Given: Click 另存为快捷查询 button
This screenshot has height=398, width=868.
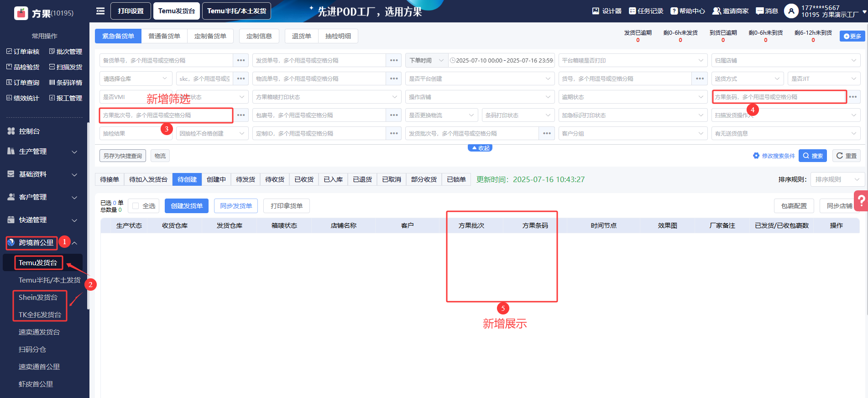Looking at the screenshot, I should pyautogui.click(x=123, y=156).
